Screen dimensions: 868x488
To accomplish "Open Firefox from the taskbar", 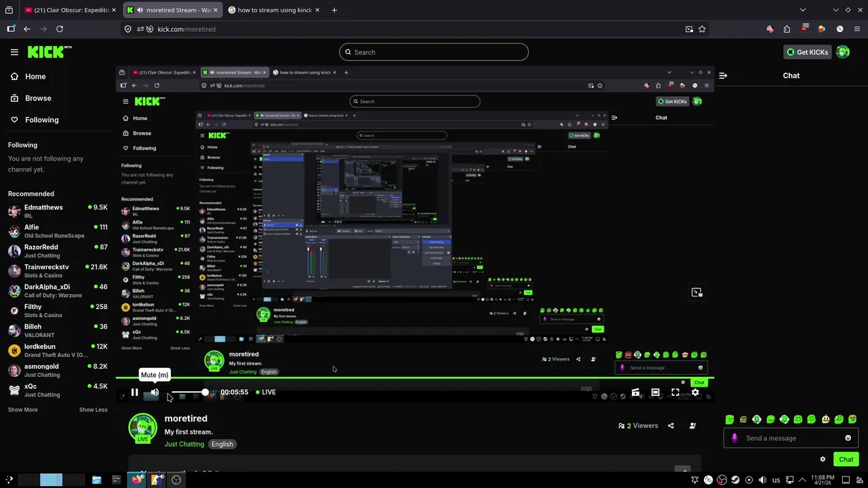I will [x=138, y=480].
